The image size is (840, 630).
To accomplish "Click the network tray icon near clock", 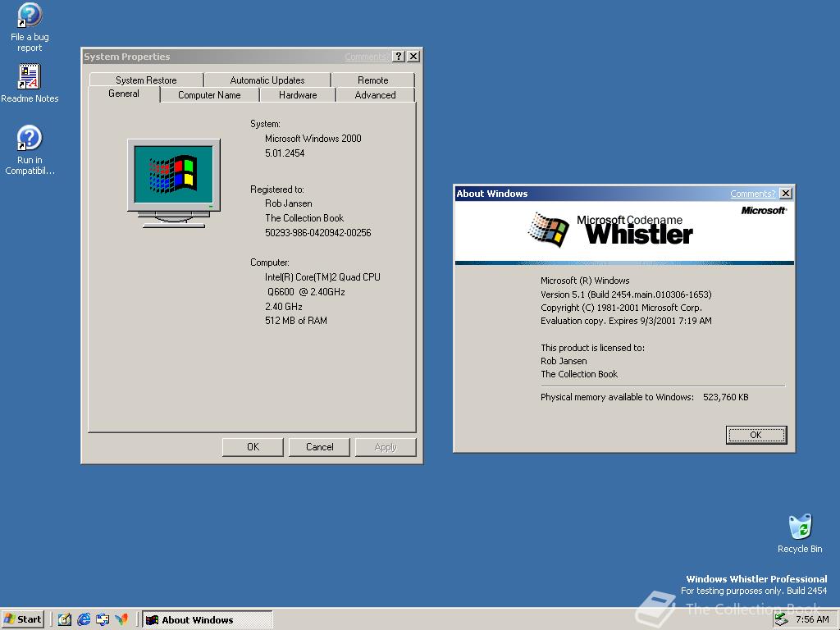I will tap(781, 619).
